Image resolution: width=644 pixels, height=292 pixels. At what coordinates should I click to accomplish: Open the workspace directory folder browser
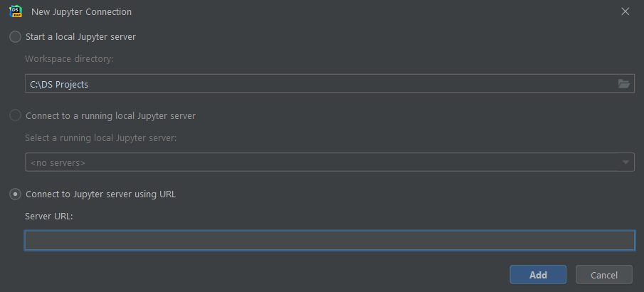[x=624, y=84]
